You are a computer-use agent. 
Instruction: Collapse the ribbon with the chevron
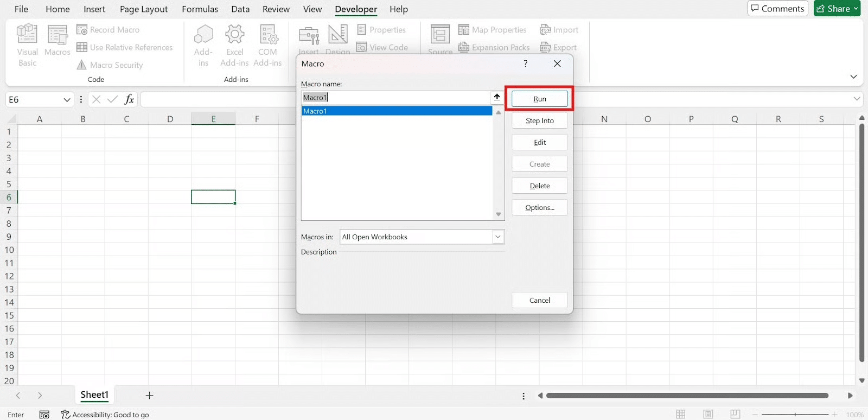(x=853, y=77)
